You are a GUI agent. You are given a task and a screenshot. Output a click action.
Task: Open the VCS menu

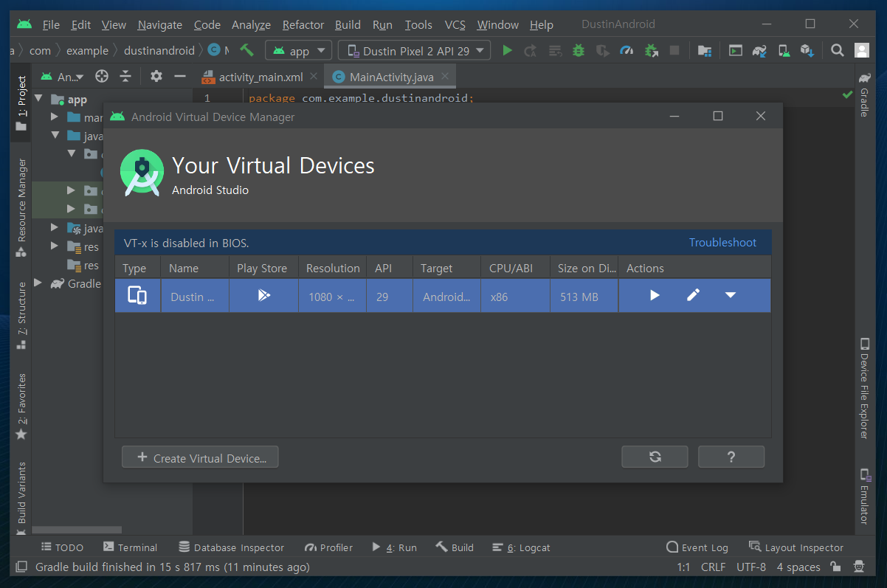[x=455, y=24]
